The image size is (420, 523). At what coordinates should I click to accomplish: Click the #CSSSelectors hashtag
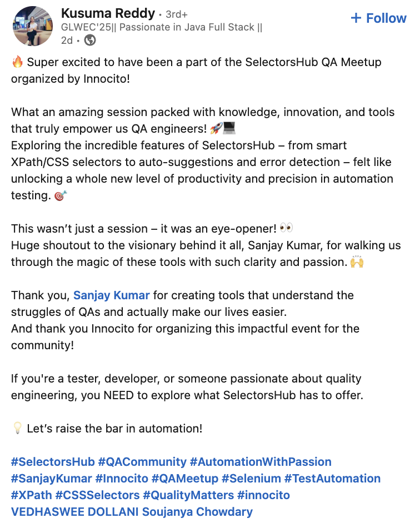pos(97,495)
